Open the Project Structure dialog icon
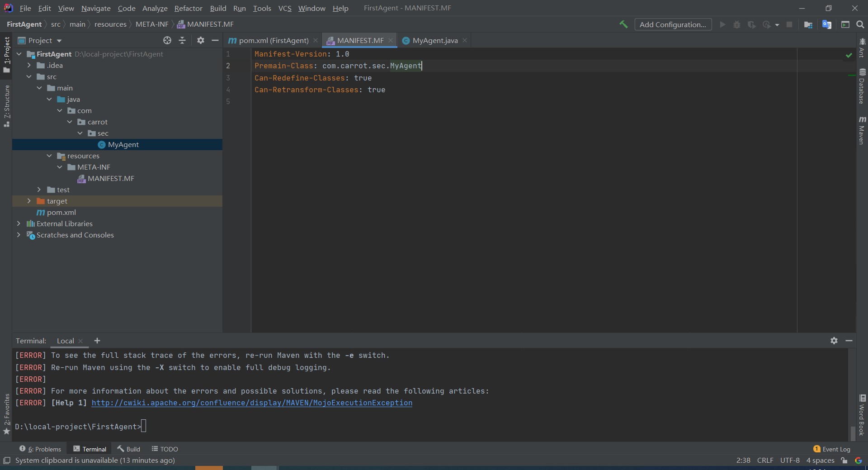Screen dimensions: 868x470 point(808,24)
